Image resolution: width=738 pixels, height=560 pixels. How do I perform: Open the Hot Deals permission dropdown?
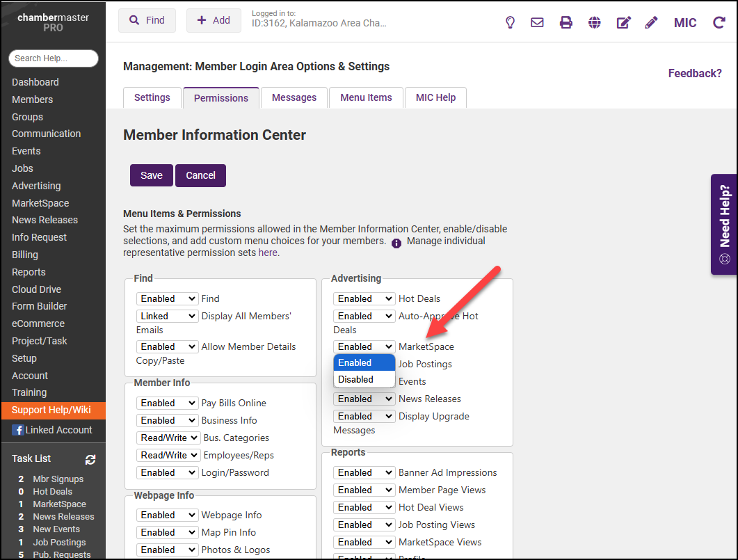(x=364, y=298)
